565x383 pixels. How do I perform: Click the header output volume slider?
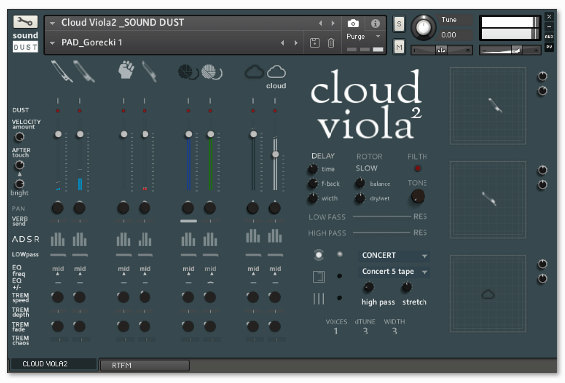510,50
